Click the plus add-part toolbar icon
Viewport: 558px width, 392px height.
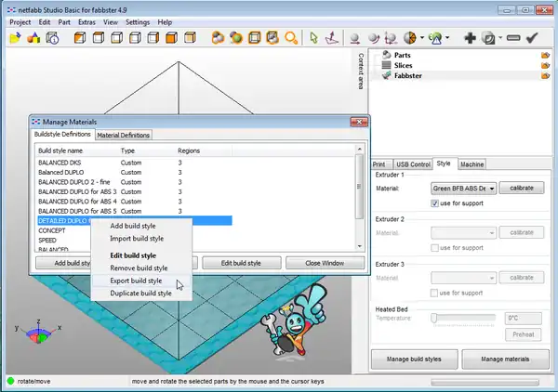(470, 38)
